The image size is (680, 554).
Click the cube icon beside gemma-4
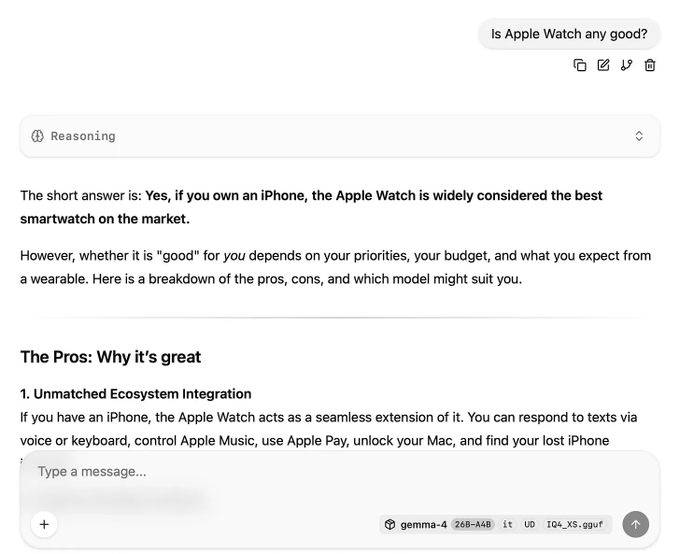click(390, 524)
